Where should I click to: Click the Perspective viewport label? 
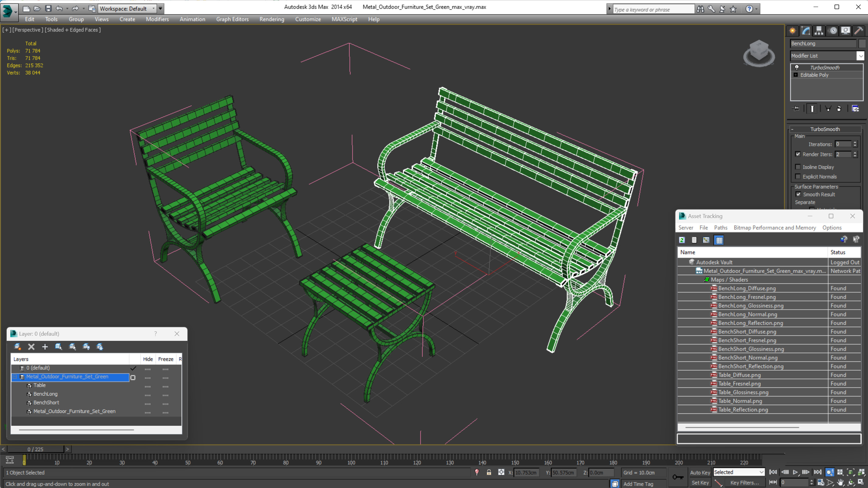point(28,29)
